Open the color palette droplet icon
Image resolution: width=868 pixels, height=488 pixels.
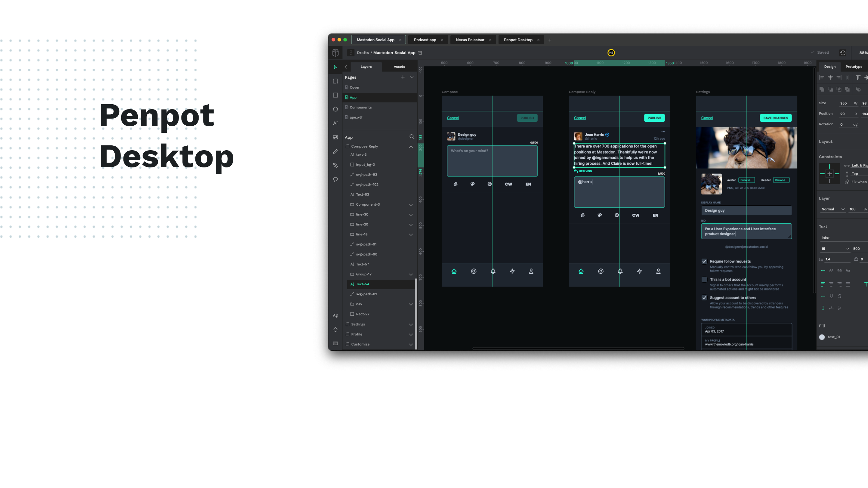(x=335, y=329)
